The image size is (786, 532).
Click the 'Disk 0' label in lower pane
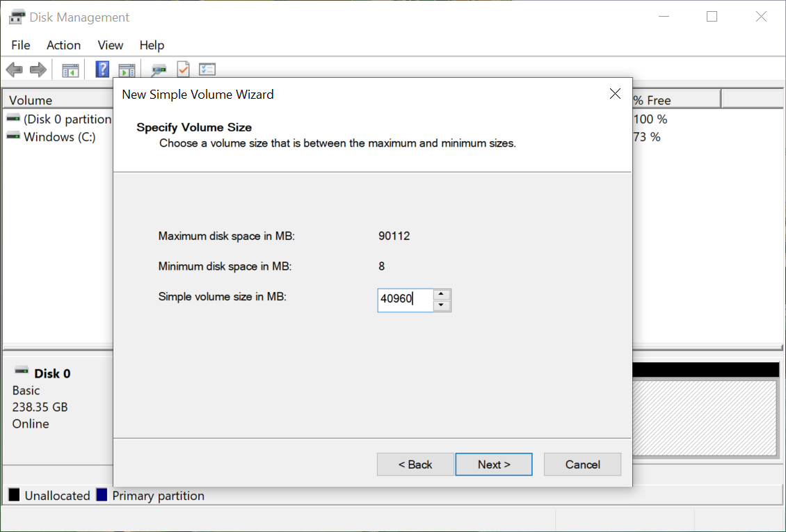click(52, 373)
